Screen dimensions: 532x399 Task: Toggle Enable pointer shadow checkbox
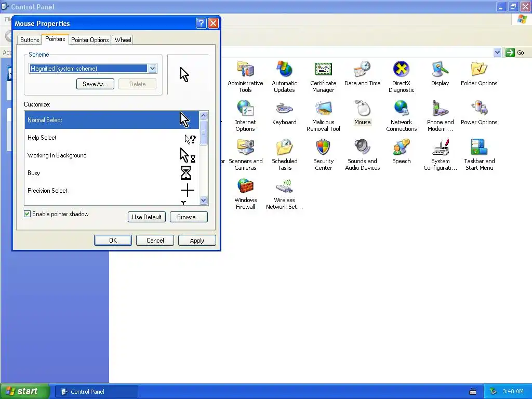[27, 214]
